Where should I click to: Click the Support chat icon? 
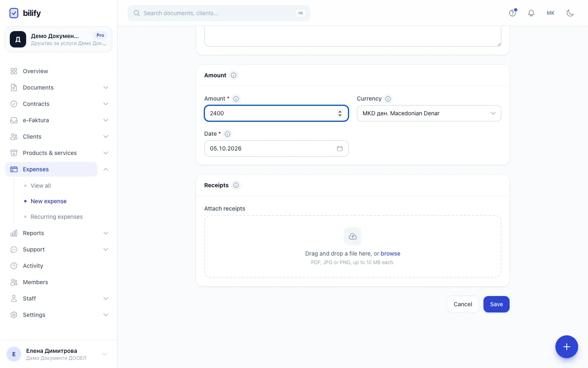14,249
